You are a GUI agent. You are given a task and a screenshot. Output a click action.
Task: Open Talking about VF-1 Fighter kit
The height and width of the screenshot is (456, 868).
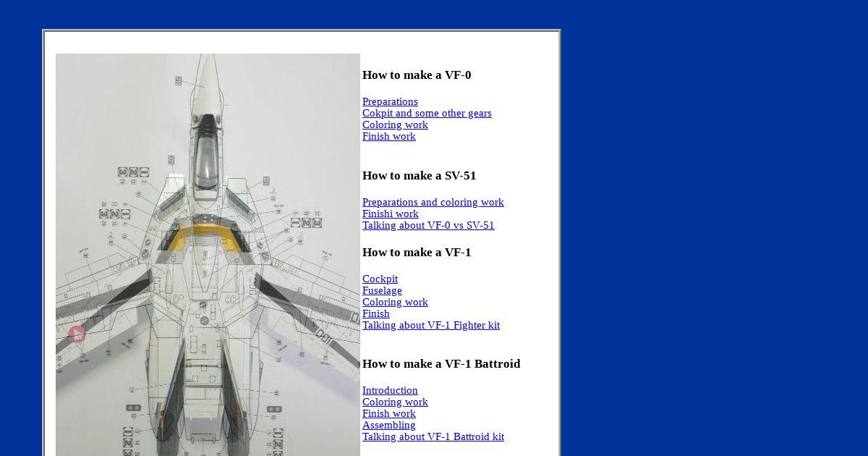[x=431, y=325]
